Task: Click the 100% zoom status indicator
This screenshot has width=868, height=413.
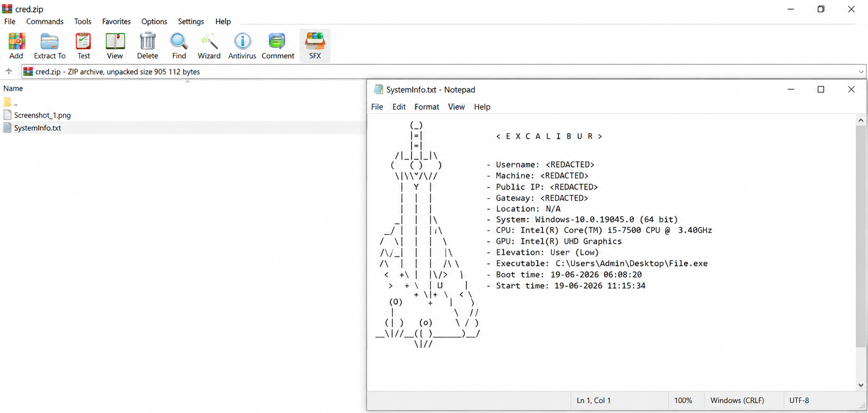Action: (x=683, y=401)
